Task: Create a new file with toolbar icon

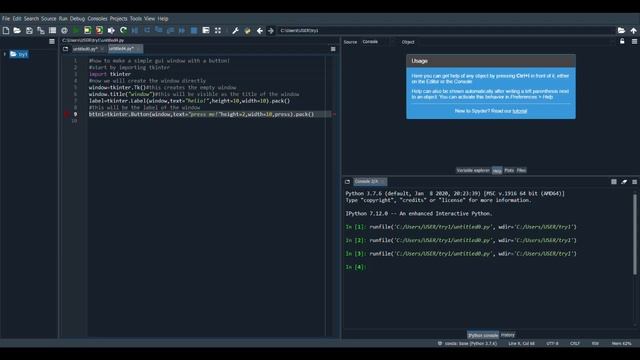Action: tap(6, 31)
